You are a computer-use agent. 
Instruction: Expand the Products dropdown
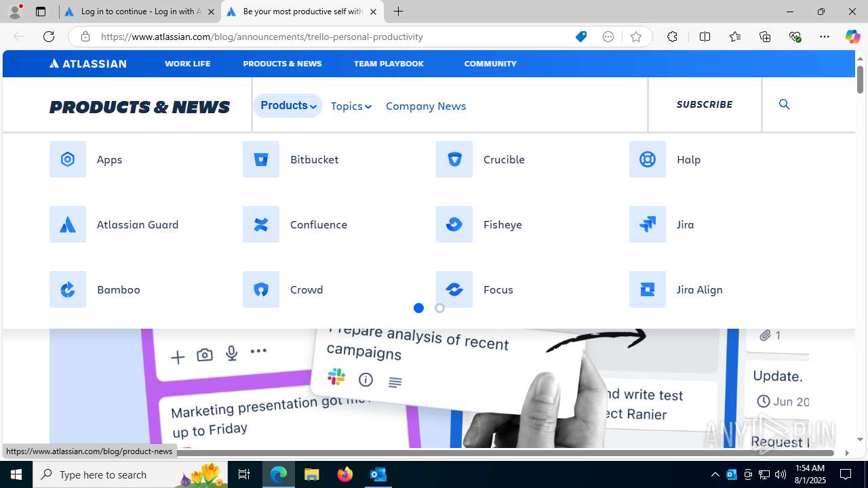288,106
